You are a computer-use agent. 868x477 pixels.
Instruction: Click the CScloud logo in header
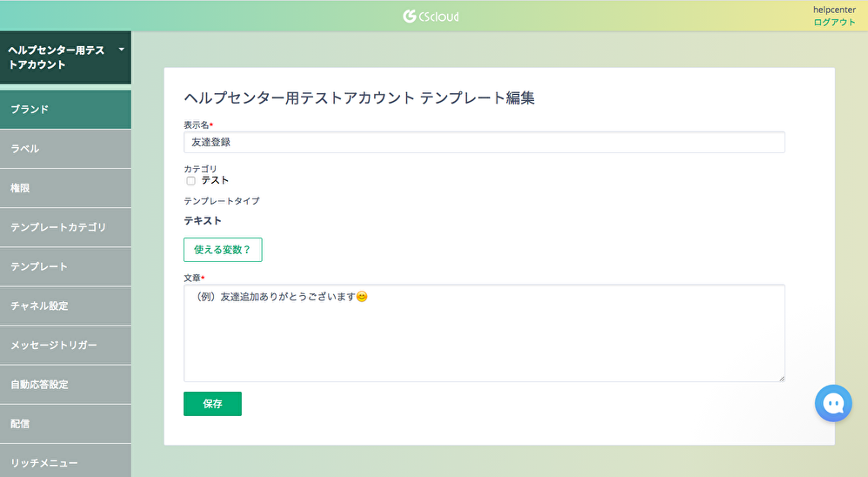coord(431,16)
